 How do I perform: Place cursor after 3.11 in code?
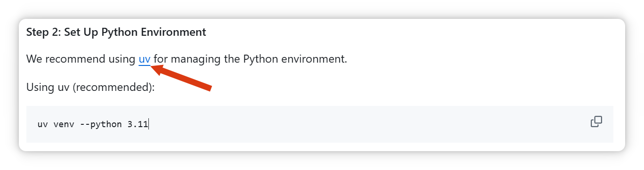click(x=148, y=125)
